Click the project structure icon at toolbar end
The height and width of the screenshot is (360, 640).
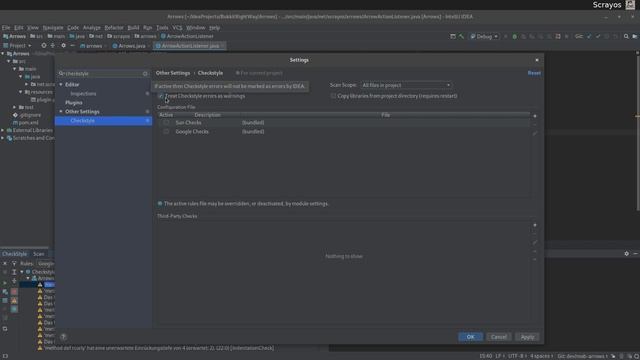pyautogui.click(x=635, y=36)
